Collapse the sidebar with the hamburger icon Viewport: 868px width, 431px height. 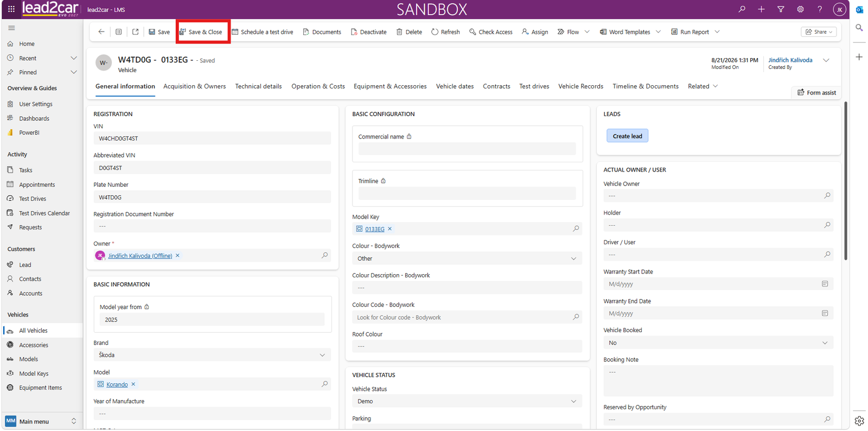pyautogui.click(x=11, y=28)
